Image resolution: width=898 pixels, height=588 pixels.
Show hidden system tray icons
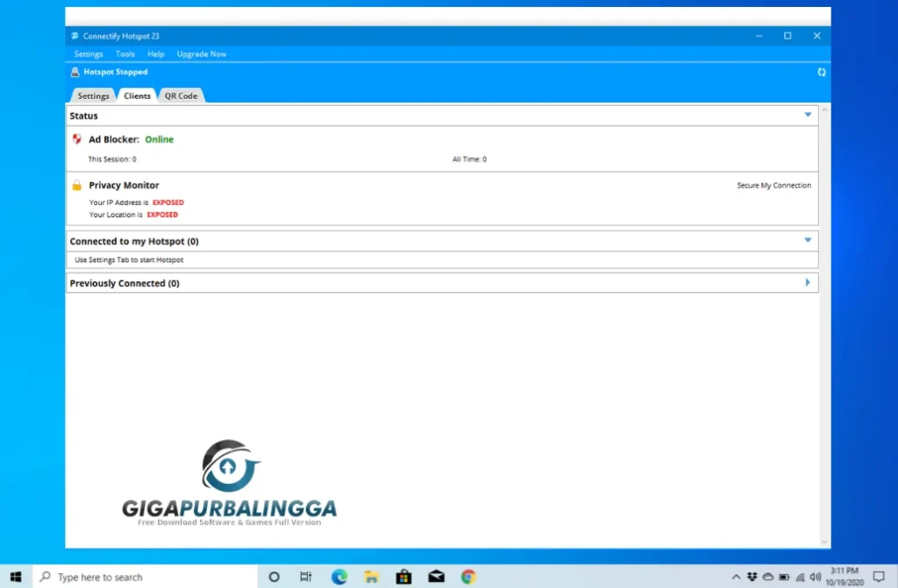(736, 577)
